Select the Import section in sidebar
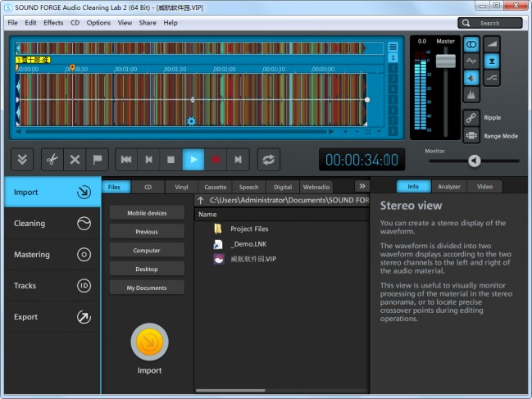 [x=52, y=192]
